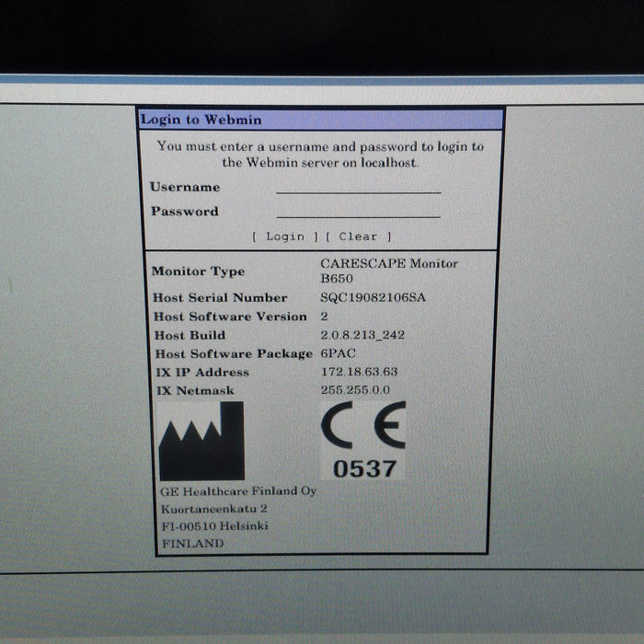Image resolution: width=644 pixels, height=644 pixels.
Task: Click the CE conformity mark icon
Action: pyautogui.click(x=362, y=428)
